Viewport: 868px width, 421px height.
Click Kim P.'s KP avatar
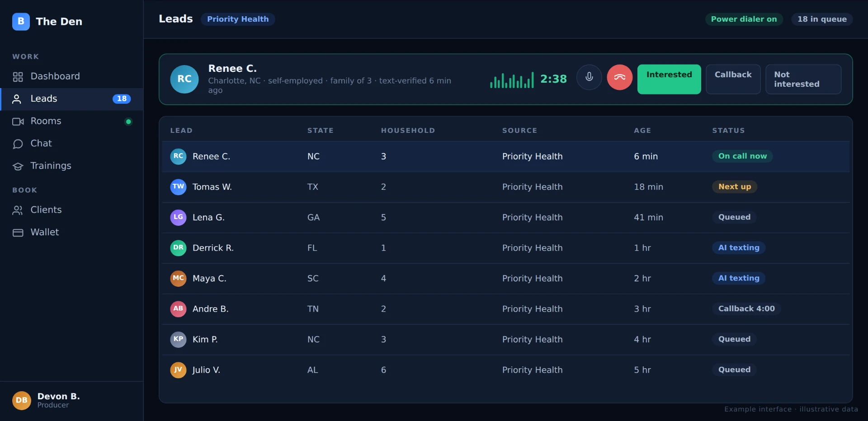point(178,339)
